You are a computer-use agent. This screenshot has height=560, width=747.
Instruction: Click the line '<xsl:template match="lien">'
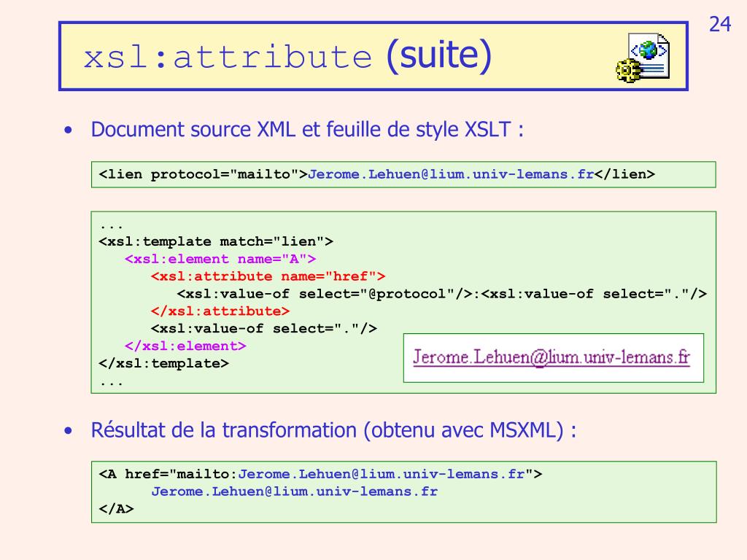pos(216,241)
